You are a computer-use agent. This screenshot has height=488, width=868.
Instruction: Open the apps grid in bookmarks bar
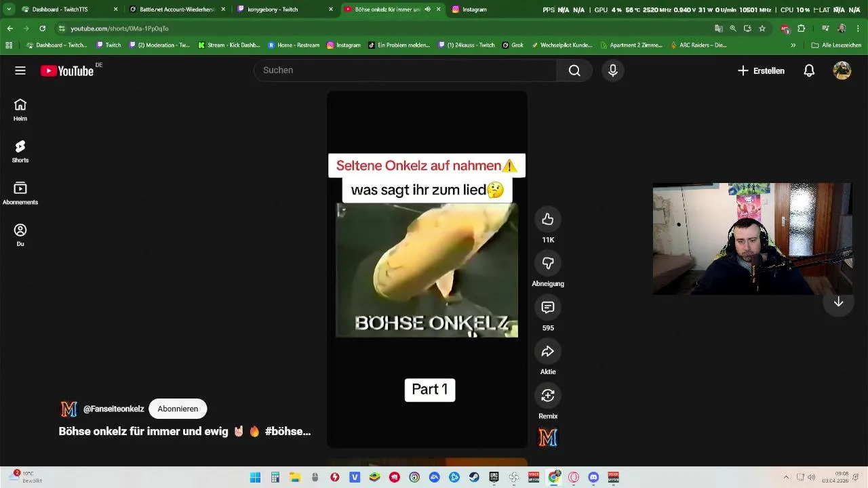9,45
